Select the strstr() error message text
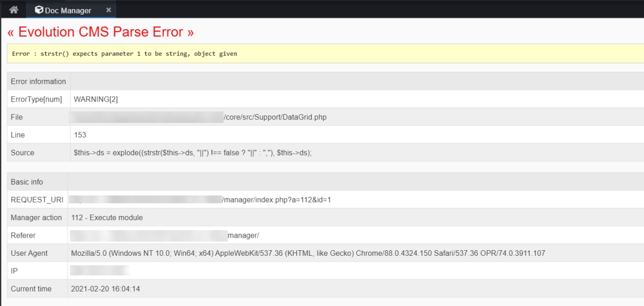The height and width of the screenshot is (306, 644). point(124,53)
